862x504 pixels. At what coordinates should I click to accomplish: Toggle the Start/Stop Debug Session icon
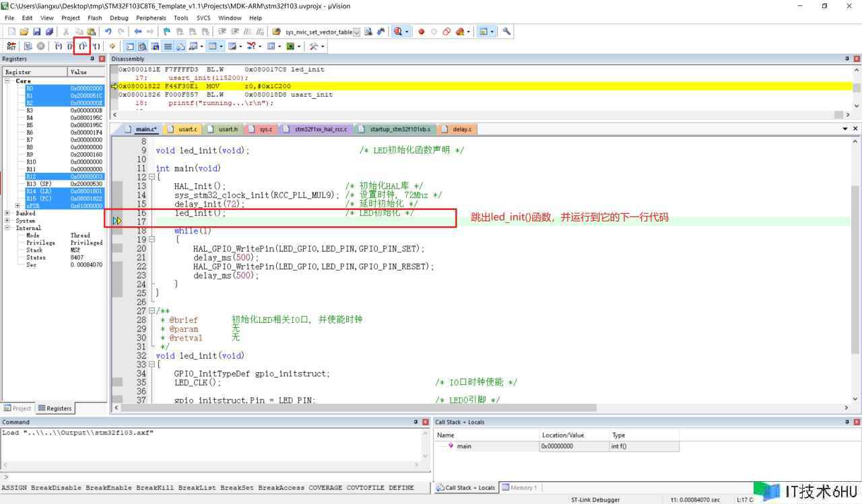[x=399, y=32]
